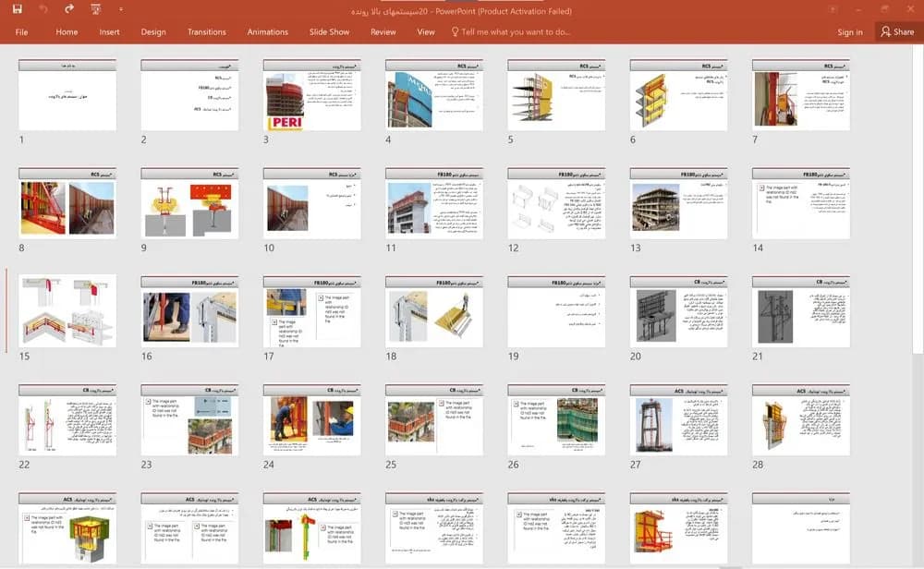The image size is (924, 569).
Task: Switch to the Design tab
Action: tap(153, 31)
